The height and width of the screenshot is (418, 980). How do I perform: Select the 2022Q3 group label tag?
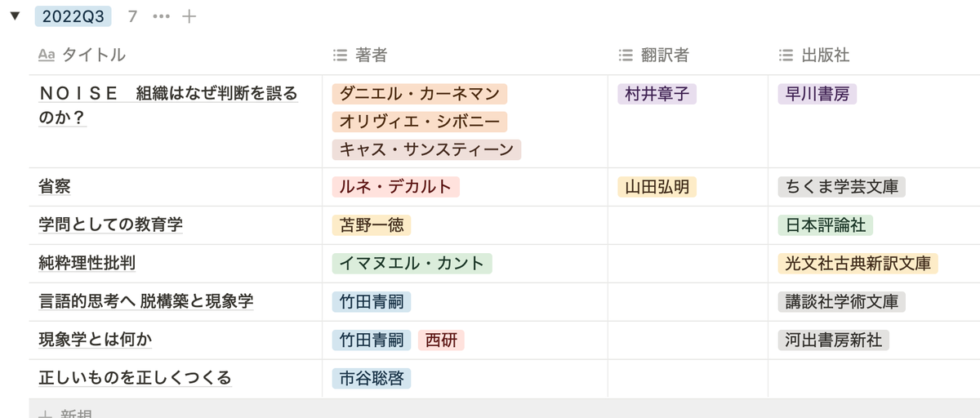(73, 16)
